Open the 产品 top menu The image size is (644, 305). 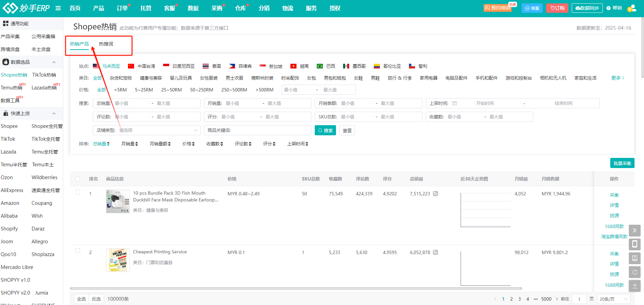(99, 8)
